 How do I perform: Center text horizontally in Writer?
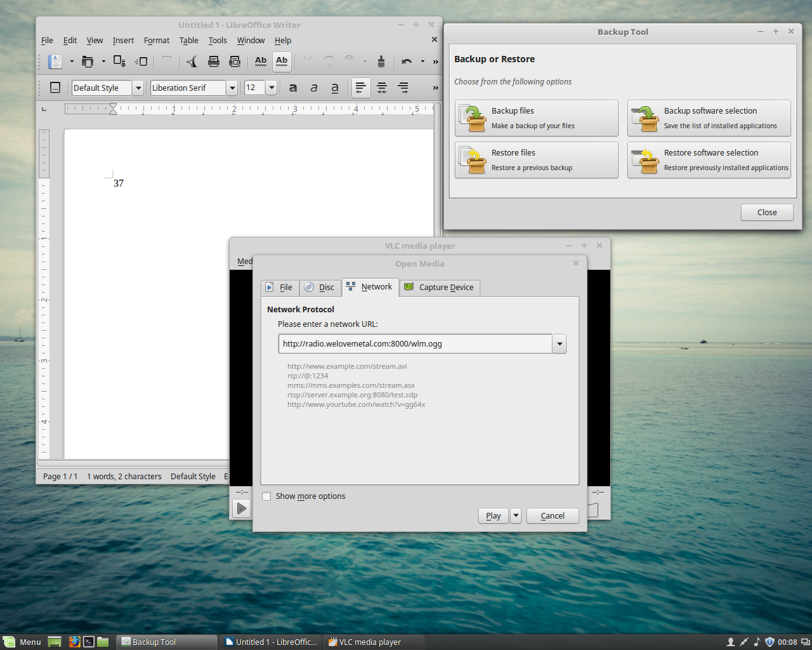pos(382,88)
